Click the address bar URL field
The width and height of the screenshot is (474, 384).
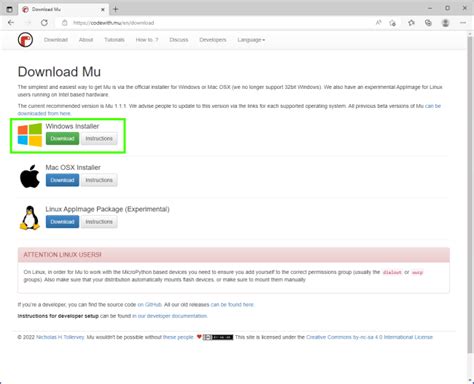[x=213, y=23]
